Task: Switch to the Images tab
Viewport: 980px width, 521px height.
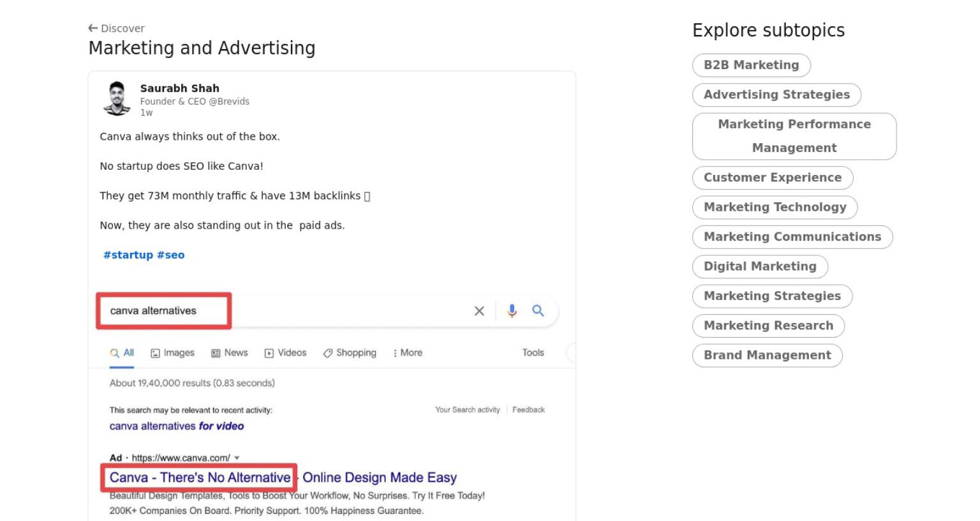Action: pyautogui.click(x=172, y=353)
